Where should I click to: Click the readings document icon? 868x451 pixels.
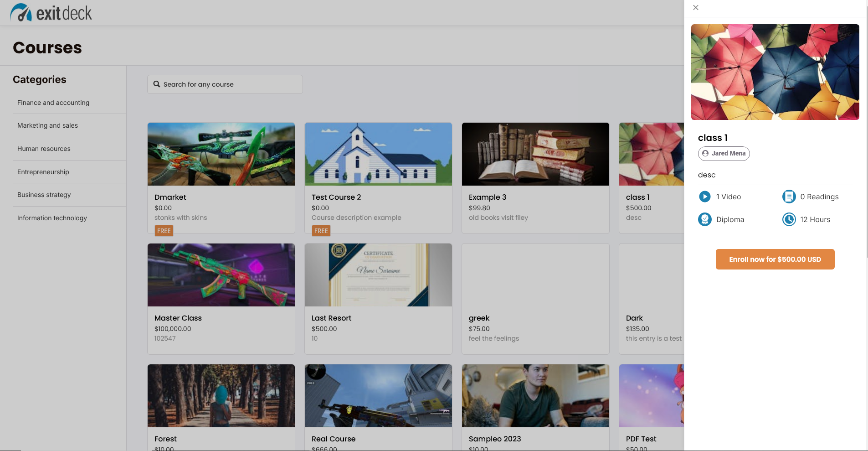point(789,197)
